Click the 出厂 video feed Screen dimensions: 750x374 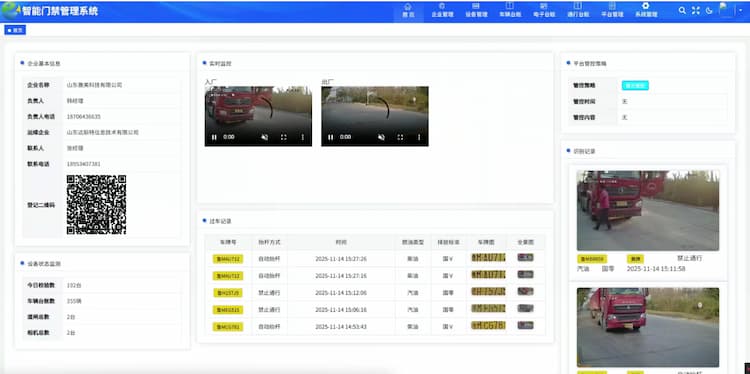tap(375, 116)
